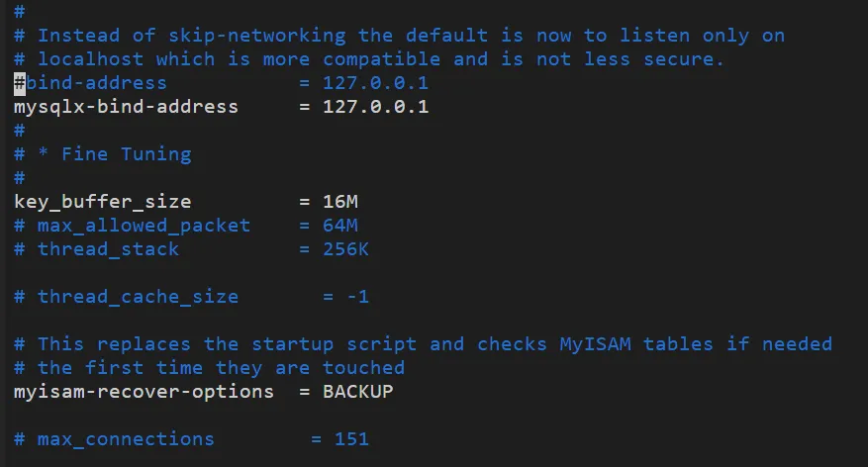The image size is (868, 467).
Task: Click the highlighted # before bind-address
Action: tap(20, 83)
